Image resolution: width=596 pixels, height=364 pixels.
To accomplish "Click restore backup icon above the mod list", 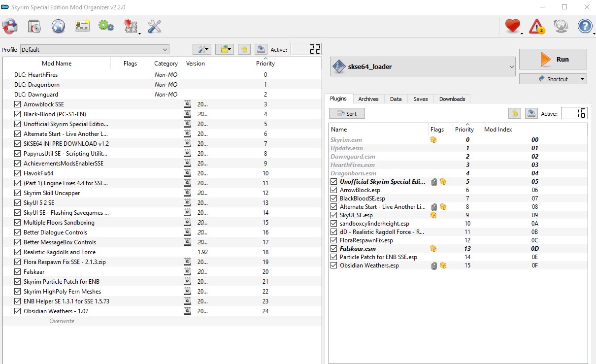I will click(244, 49).
